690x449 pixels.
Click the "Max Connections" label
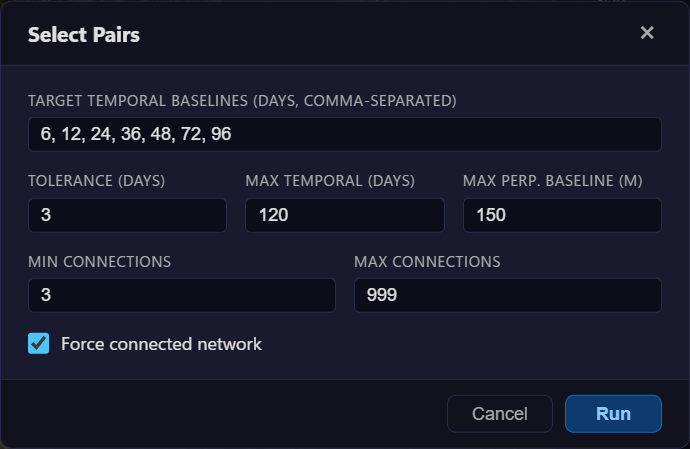(x=427, y=262)
